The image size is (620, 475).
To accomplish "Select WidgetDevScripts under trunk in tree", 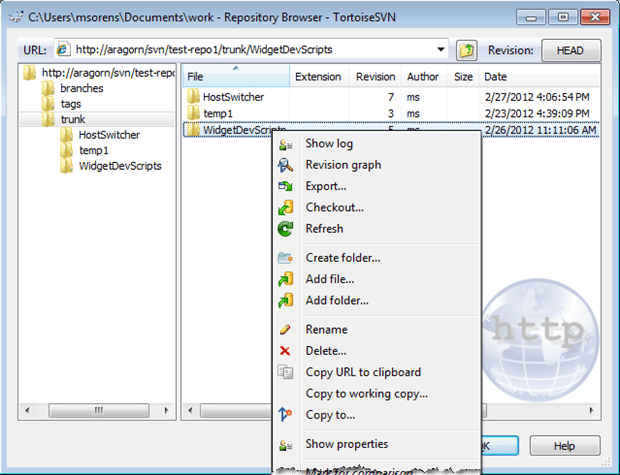I will pos(120,166).
